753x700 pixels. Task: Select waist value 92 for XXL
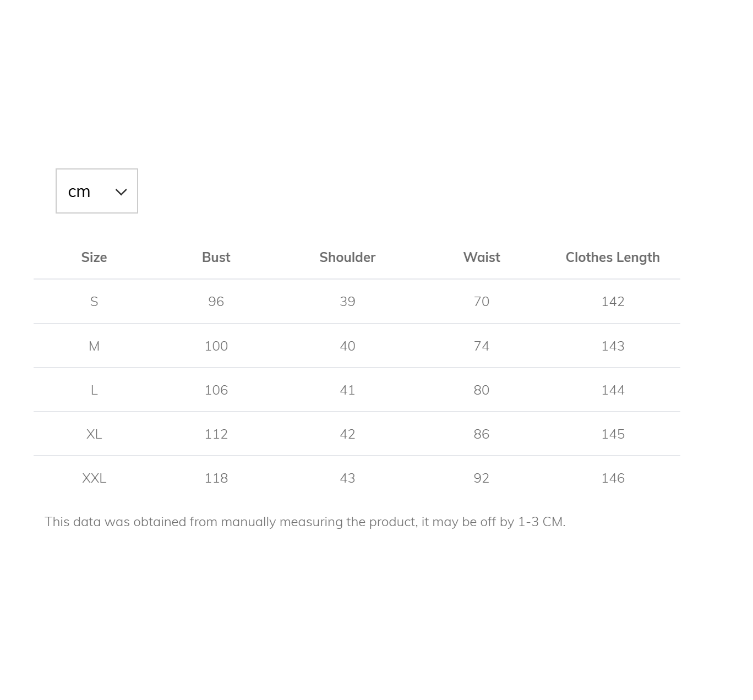click(482, 478)
